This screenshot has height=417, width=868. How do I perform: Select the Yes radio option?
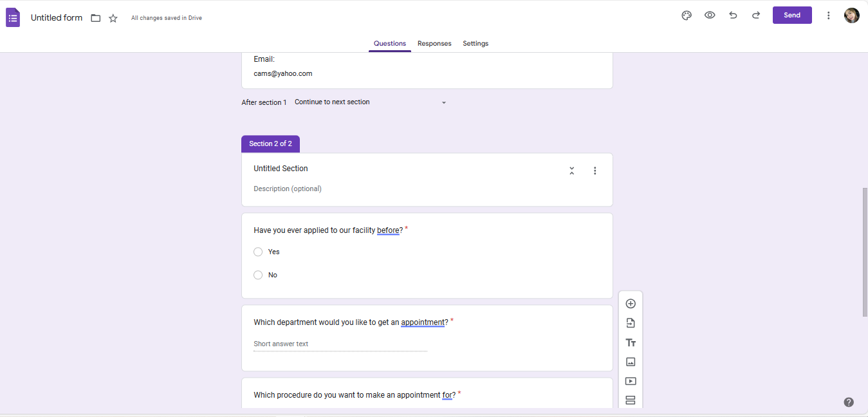point(258,252)
